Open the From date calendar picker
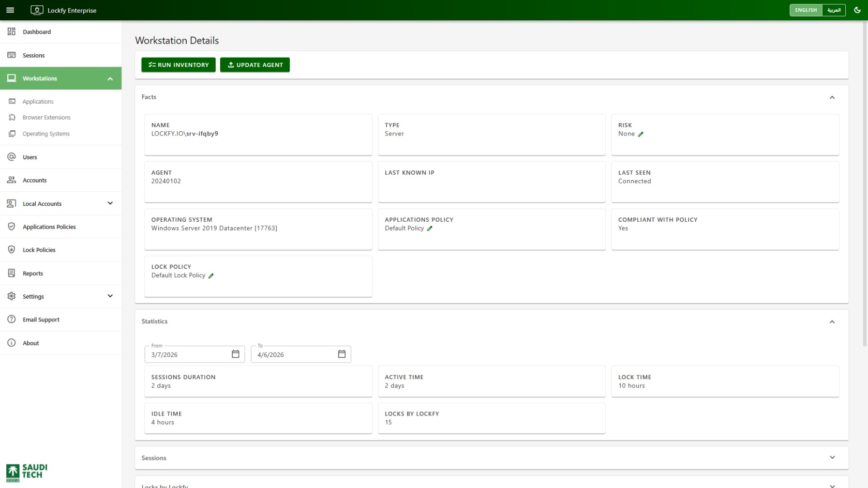The width and height of the screenshot is (868, 488). [x=236, y=354]
